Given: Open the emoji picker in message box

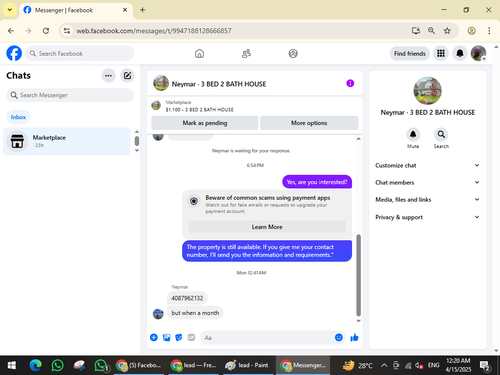Looking at the screenshot, I should click(x=339, y=337).
